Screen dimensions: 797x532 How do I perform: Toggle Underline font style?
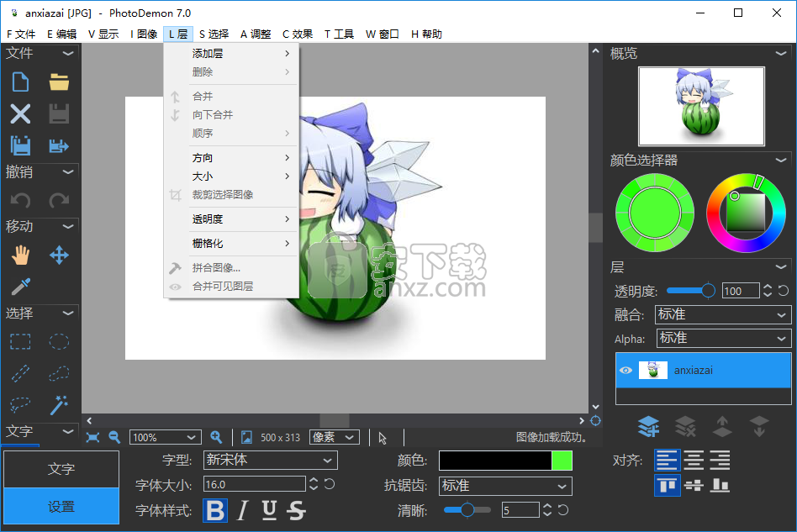pyautogui.click(x=269, y=511)
